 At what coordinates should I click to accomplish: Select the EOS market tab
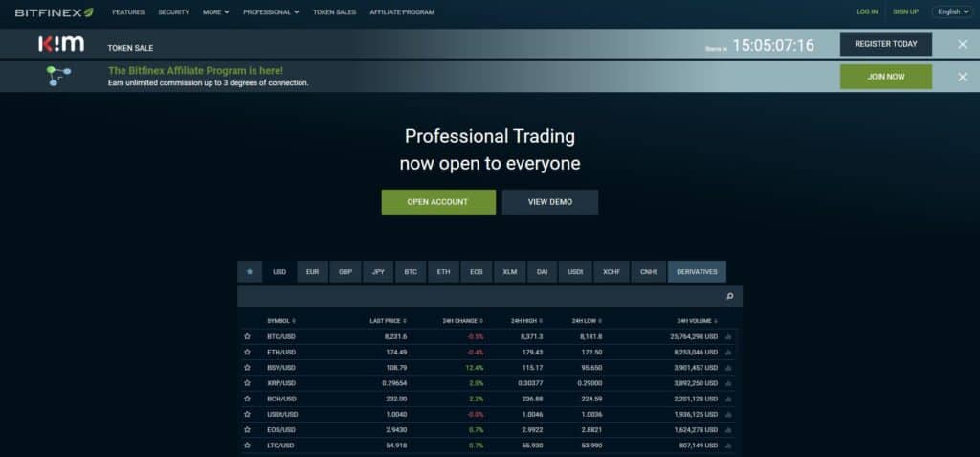tap(477, 272)
